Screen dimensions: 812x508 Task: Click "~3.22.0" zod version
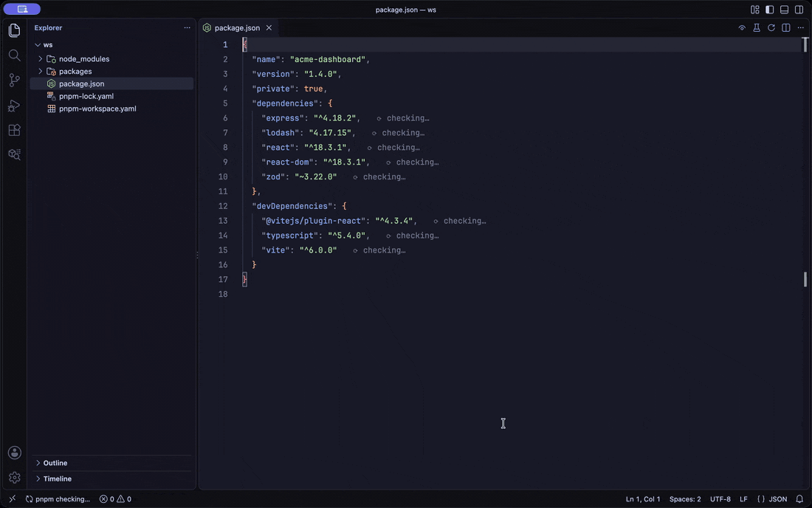pyautogui.click(x=316, y=177)
